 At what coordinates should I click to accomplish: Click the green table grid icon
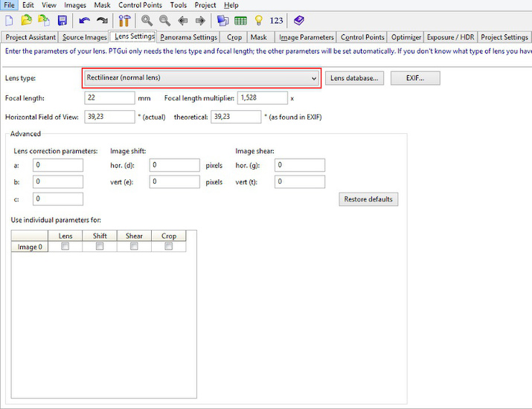pyautogui.click(x=241, y=21)
